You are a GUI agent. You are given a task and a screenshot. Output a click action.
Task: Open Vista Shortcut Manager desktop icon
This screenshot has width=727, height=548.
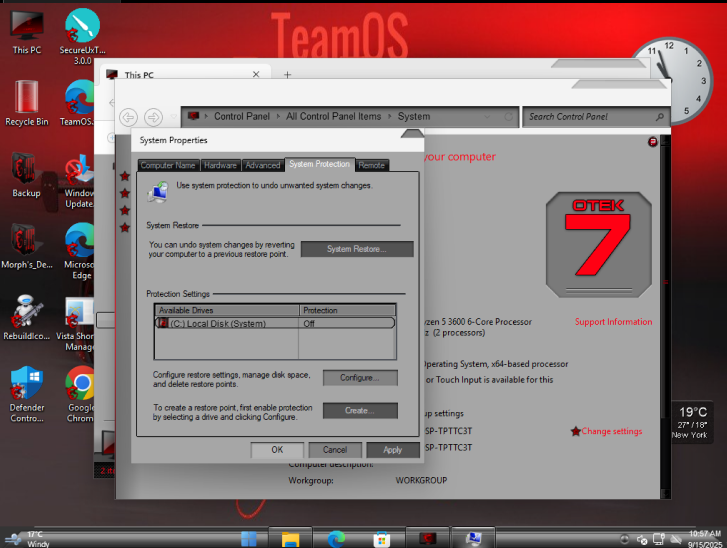coord(76,324)
